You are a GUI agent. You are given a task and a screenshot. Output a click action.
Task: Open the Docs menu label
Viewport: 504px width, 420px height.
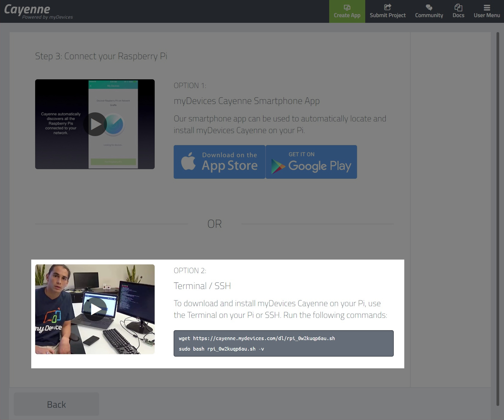click(458, 15)
